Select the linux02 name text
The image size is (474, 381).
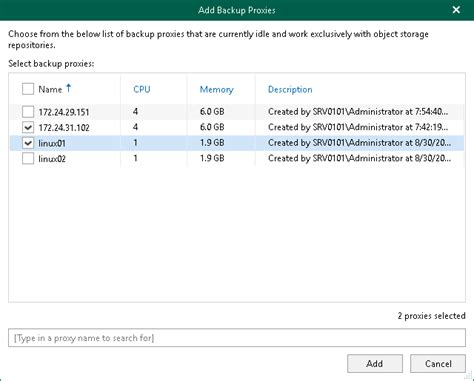pos(52,159)
